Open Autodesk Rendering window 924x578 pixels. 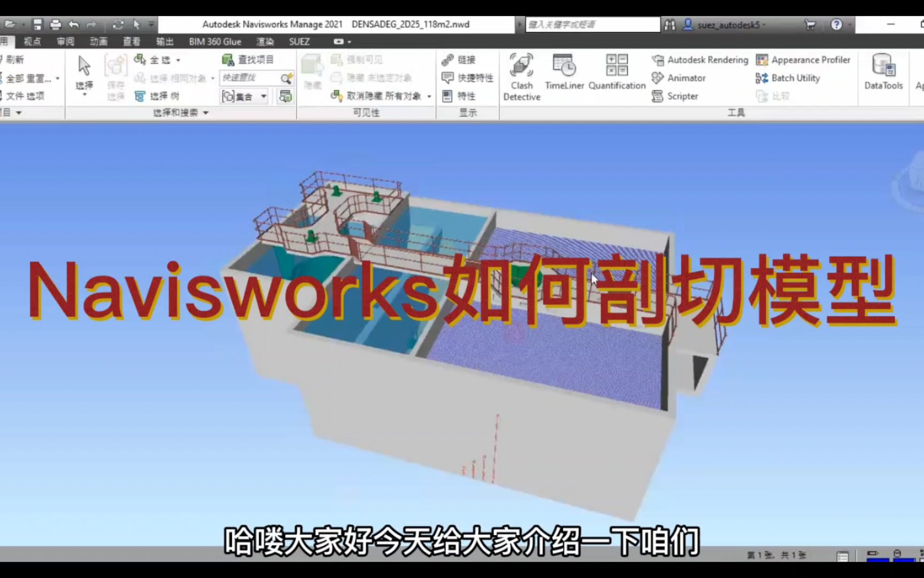700,60
